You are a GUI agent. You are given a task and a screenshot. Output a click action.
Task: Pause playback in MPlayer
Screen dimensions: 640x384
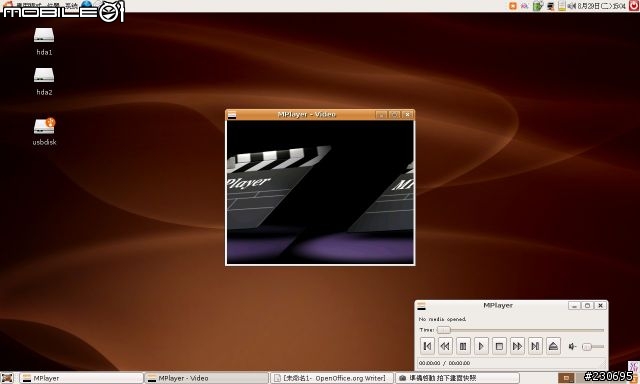click(x=463, y=346)
